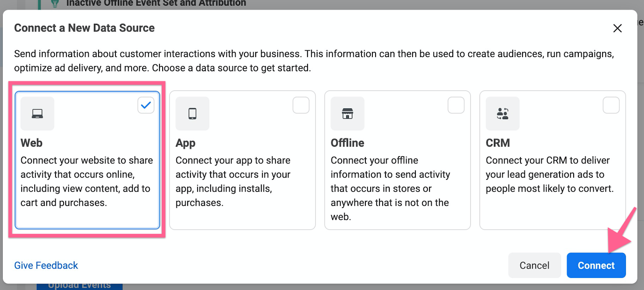Viewport: 644px width, 290px height.
Task: Click the CRM lead generation description text
Action: click(549, 174)
